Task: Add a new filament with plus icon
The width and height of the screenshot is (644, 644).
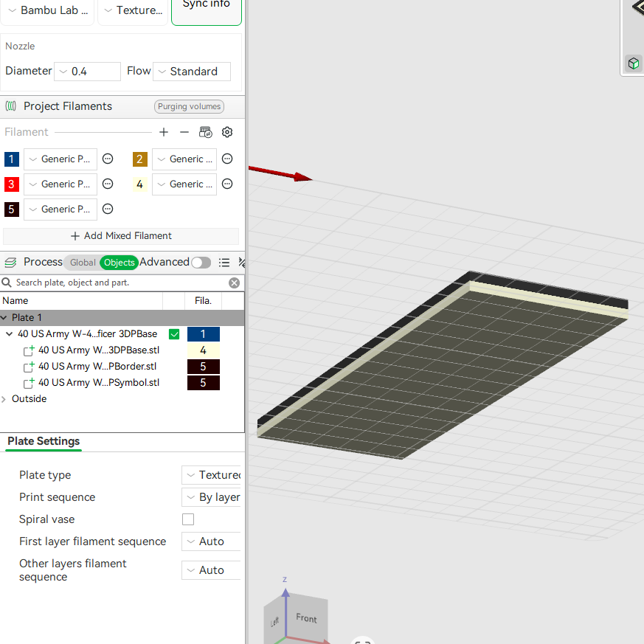Action: [164, 132]
